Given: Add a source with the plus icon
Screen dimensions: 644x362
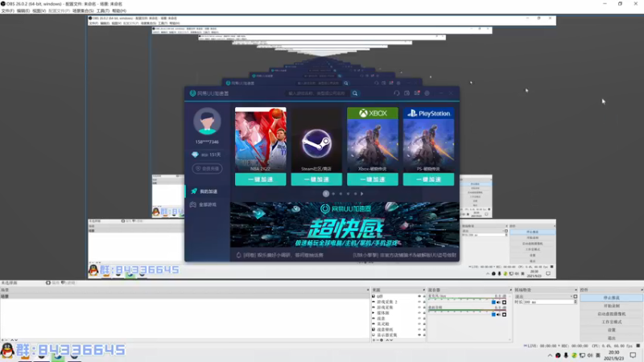Looking at the screenshot, I should (x=374, y=339).
